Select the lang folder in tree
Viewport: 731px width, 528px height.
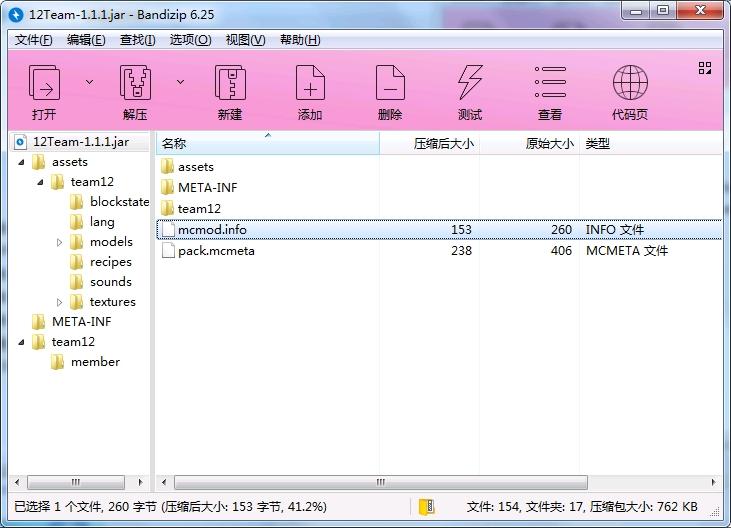click(x=102, y=222)
